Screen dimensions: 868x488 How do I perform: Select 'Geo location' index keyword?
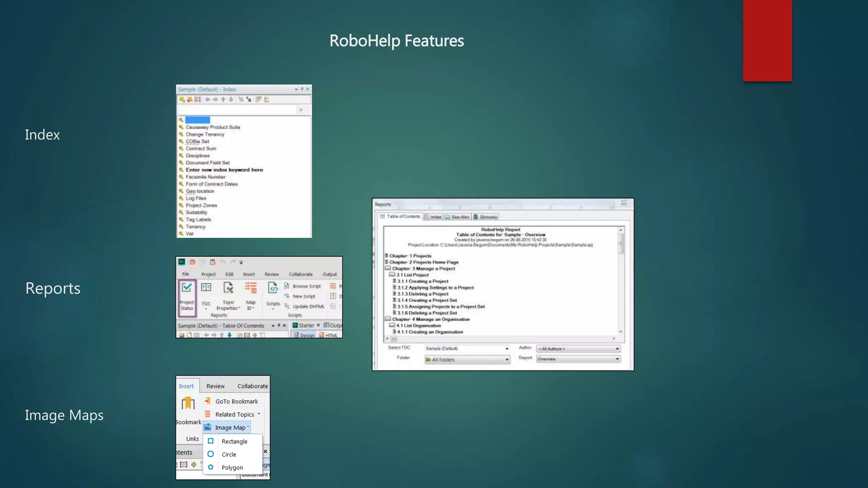pyautogui.click(x=200, y=191)
